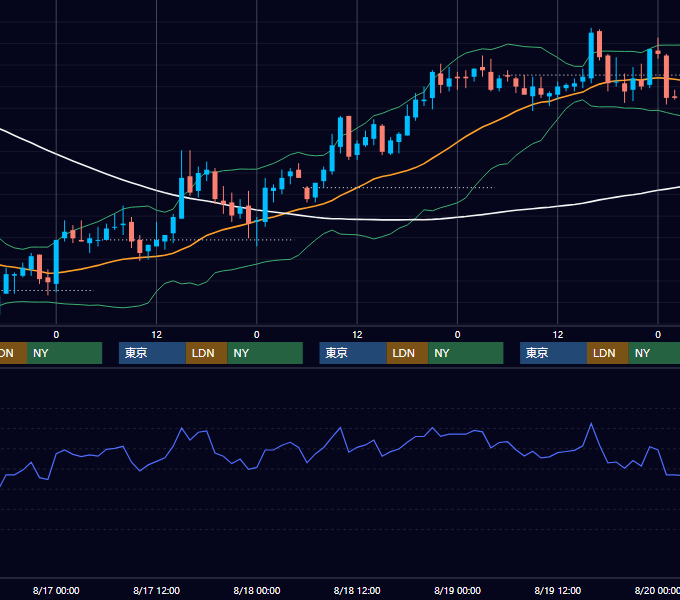The image size is (680, 600).
Task: Click the 8/18 00:00 date label
Action: pos(257,590)
